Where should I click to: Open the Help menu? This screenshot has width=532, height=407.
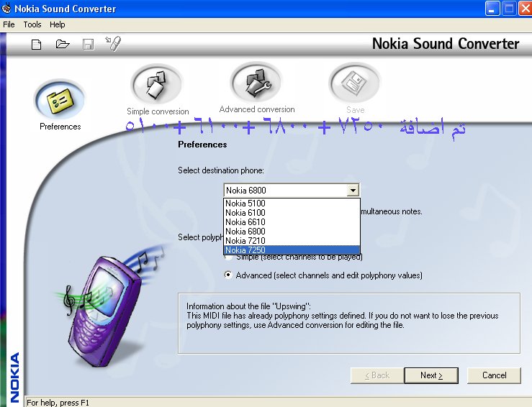click(x=58, y=24)
